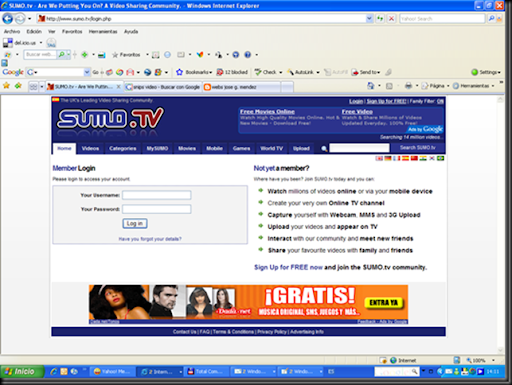Open the address bar dropdown arrow
Screen dimensions: 512x385
[x=369, y=19]
